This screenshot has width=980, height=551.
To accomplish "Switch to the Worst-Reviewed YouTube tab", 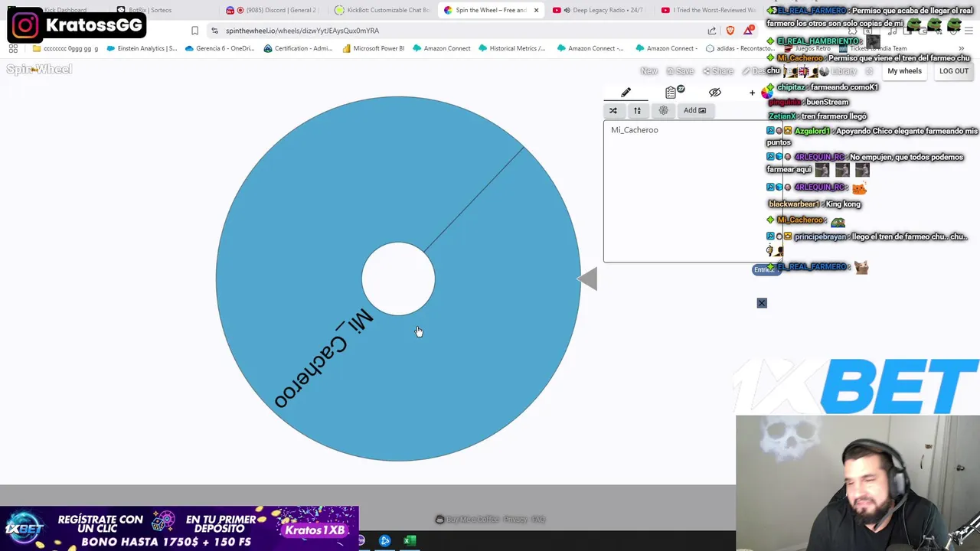I will tap(708, 10).
